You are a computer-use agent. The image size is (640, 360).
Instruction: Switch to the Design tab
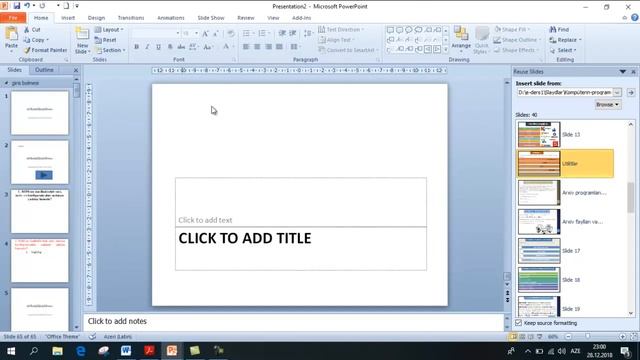point(96,18)
